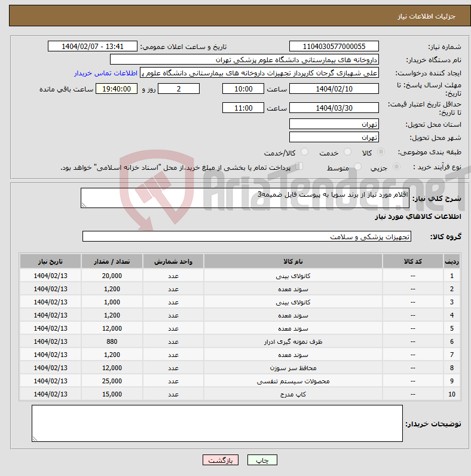The width and height of the screenshot is (471, 476).
Task: Click محصولات سیستم تنفسی item
Action: point(293,381)
